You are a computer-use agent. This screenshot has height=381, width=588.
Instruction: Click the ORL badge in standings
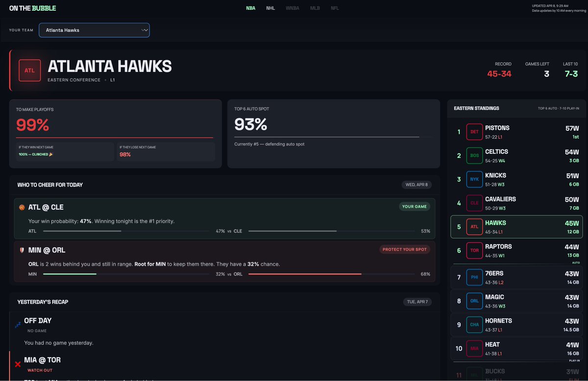(474, 301)
